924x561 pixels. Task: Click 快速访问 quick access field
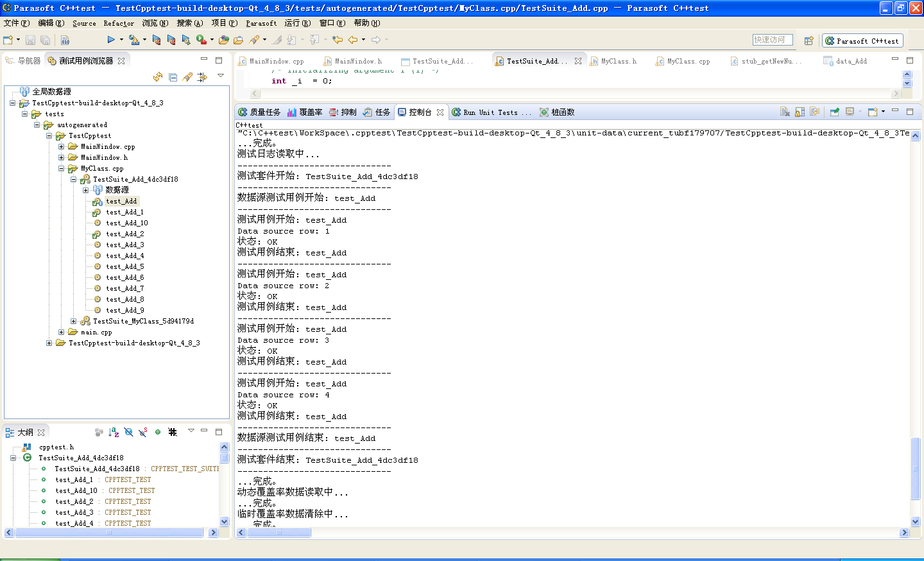(x=773, y=40)
